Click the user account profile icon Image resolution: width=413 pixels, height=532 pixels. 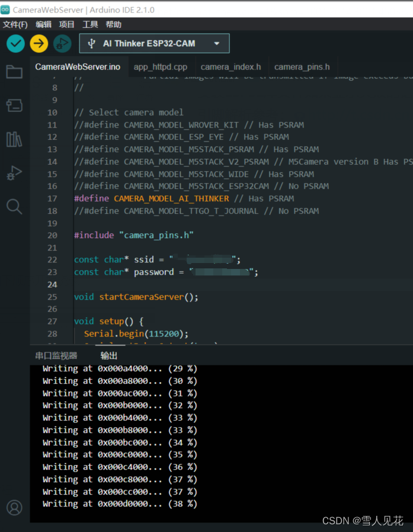(x=14, y=508)
